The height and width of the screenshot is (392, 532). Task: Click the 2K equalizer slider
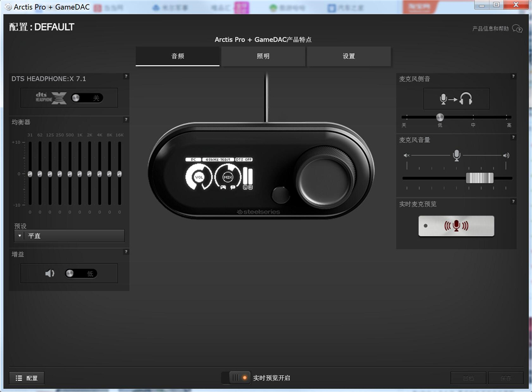[x=89, y=173]
